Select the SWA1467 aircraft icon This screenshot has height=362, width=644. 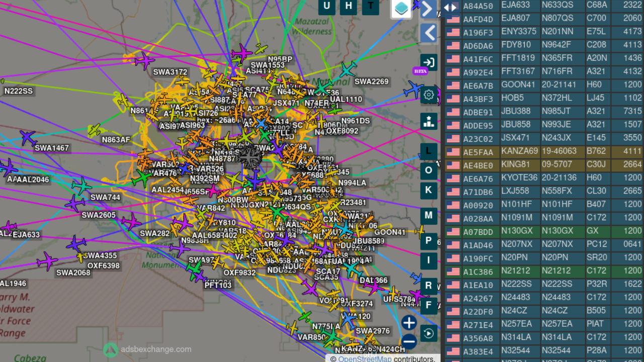(28, 138)
